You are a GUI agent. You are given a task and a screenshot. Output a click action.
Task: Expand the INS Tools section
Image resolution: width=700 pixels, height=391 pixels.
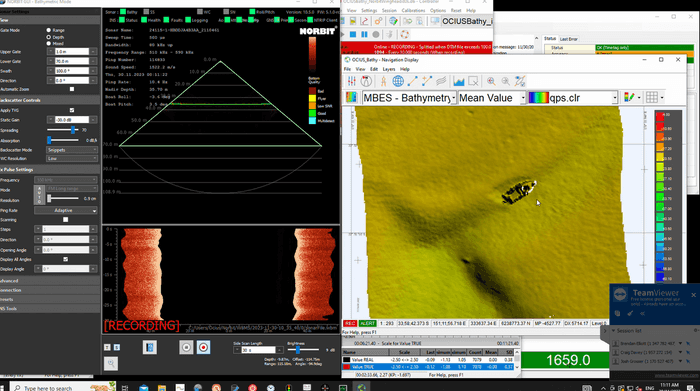(50, 308)
